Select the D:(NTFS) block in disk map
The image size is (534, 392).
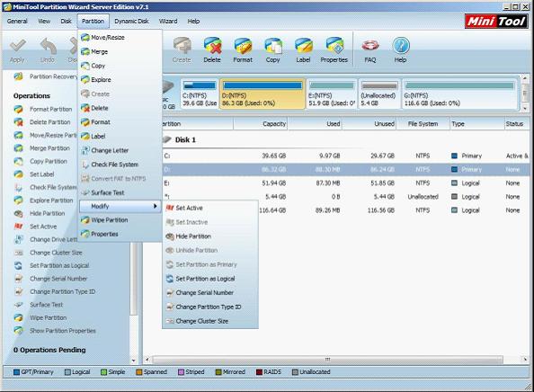point(263,94)
